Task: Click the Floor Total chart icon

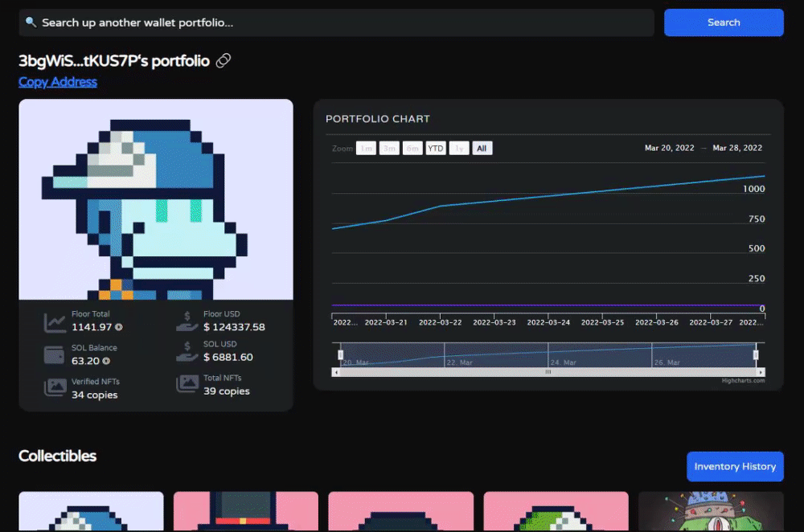Action: coord(55,322)
